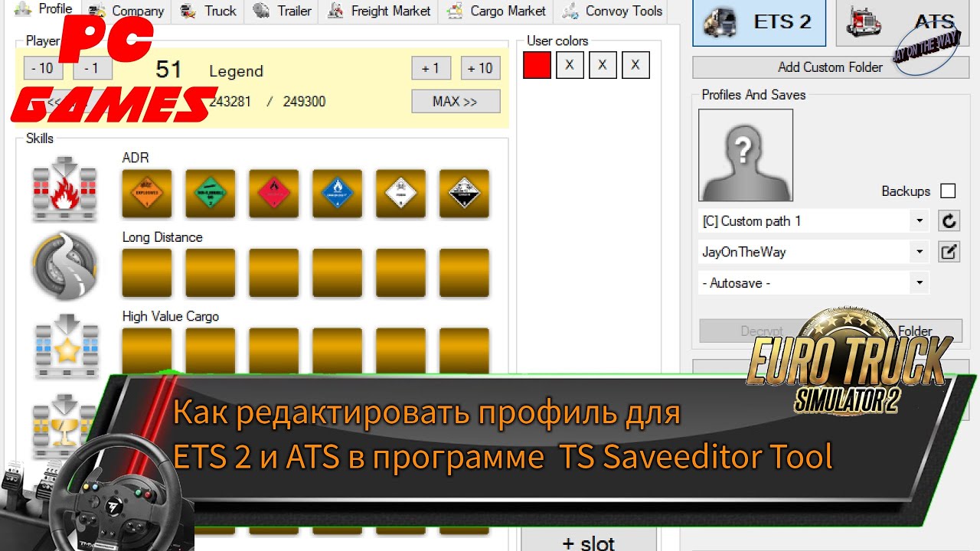Click the 249300 experience value
This screenshot has width=980, height=551.
tap(304, 101)
